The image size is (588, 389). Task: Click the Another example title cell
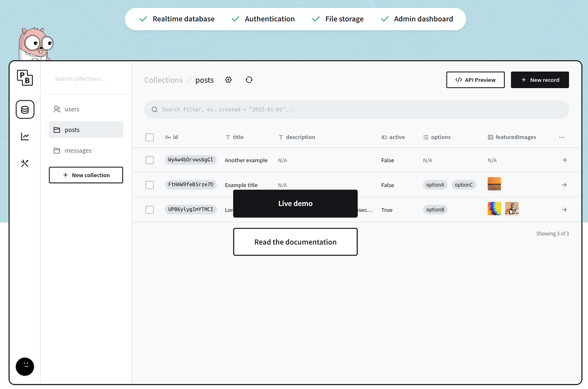[246, 160]
